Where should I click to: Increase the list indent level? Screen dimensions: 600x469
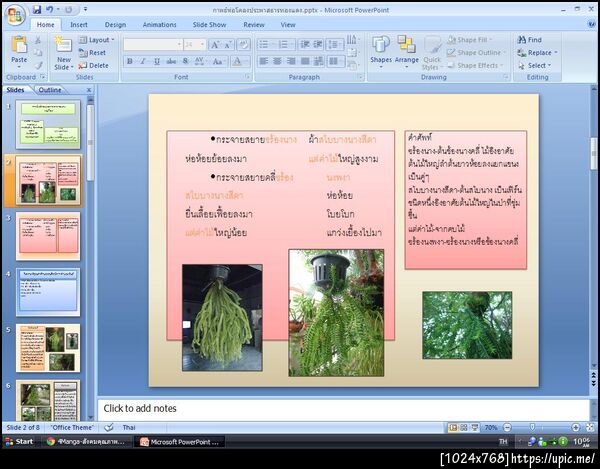pos(318,45)
